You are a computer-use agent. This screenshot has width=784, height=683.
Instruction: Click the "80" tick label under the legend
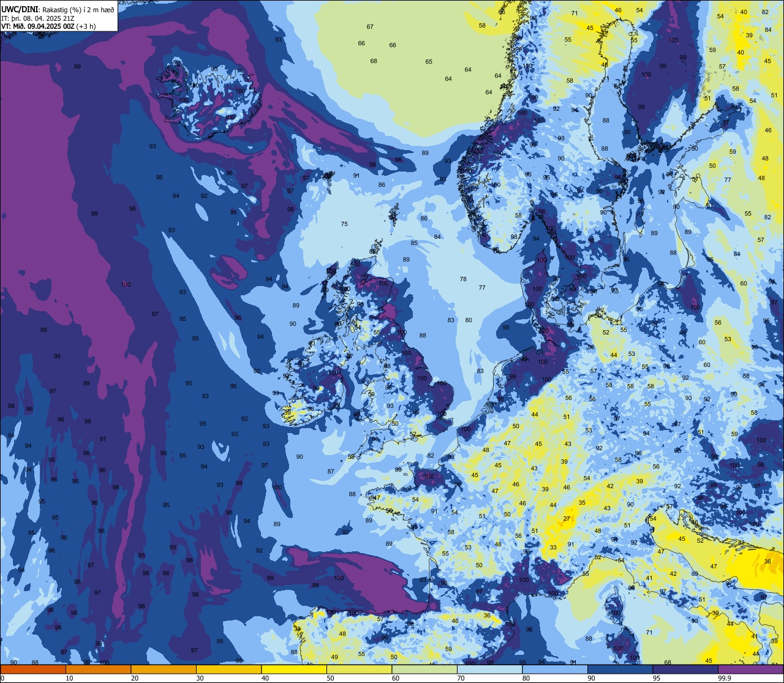[526, 677]
